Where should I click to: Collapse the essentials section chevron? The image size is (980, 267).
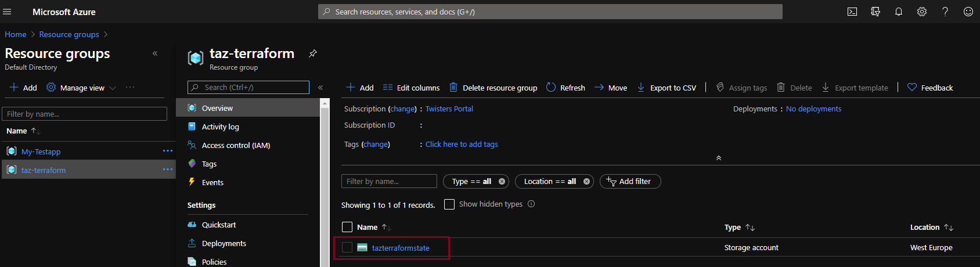pyautogui.click(x=719, y=158)
